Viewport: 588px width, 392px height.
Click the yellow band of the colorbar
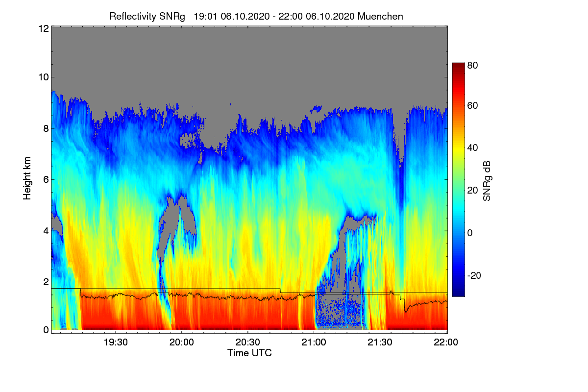tap(458, 151)
